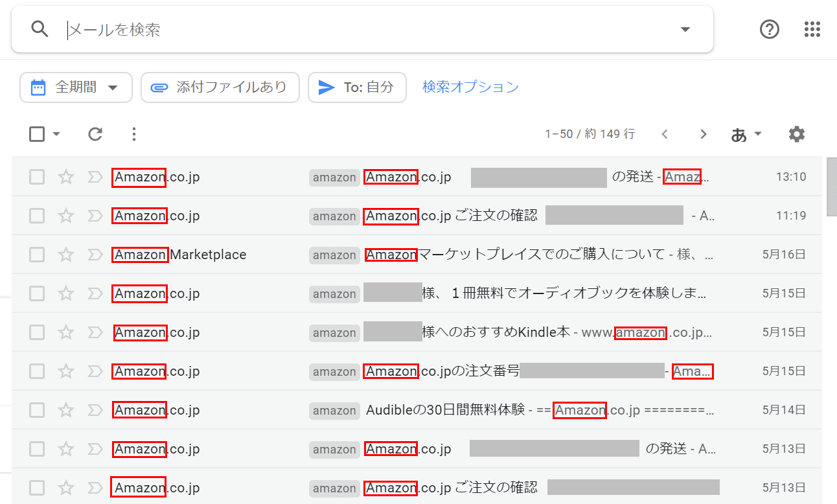Screen dimensions: 837x504
Task: Click sender name Amazon Marketplace
Action: 180,255
